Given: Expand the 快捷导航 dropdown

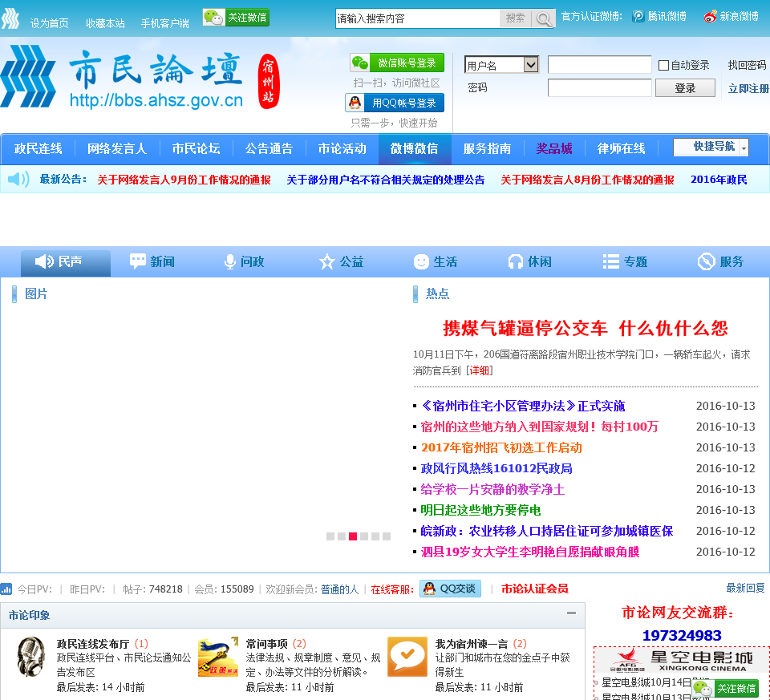Looking at the screenshot, I should [711, 148].
